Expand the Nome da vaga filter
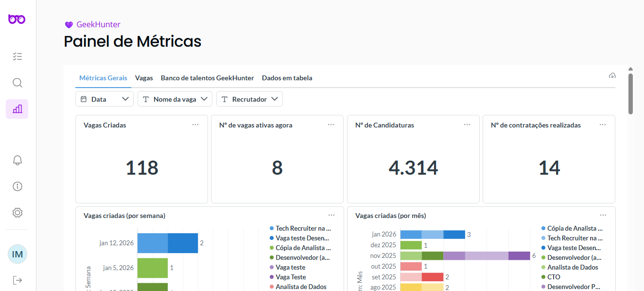644x291 pixels. (x=175, y=99)
